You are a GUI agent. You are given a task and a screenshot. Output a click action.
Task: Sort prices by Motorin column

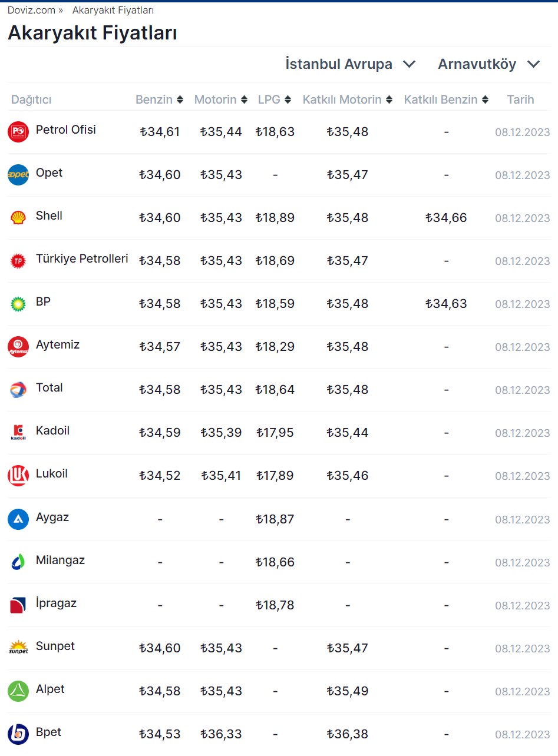tap(220, 100)
